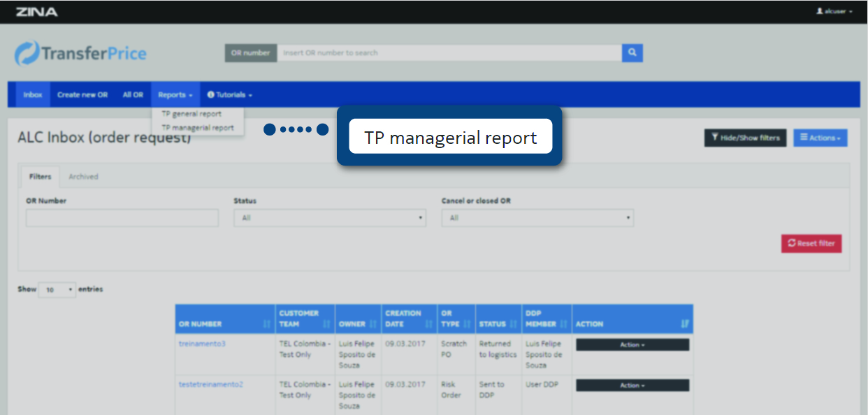The width and height of the screenshot is (868, 415).
Task: Expand Cancel or closed OR dropdown
Action: pos(537,218)
